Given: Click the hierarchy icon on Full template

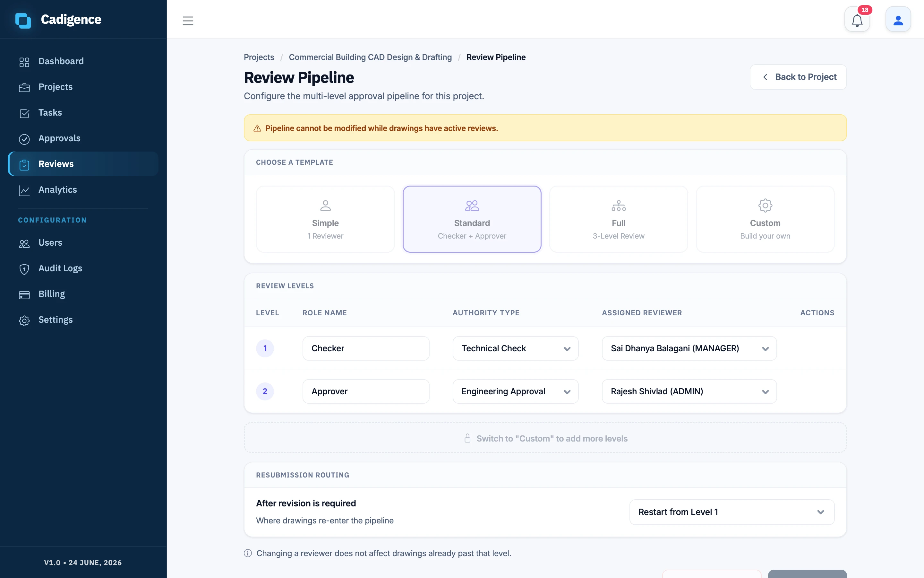Looking at the screenshot, I should 619,206.
